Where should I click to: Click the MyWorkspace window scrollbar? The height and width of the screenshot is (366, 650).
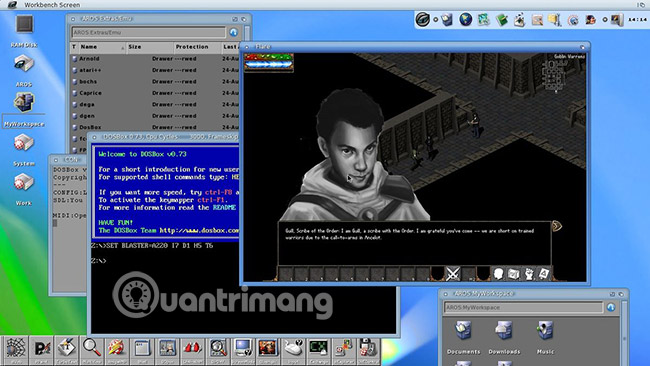624,332
